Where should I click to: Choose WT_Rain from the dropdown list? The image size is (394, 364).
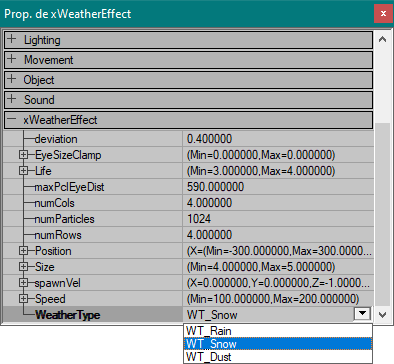(278, 331)
